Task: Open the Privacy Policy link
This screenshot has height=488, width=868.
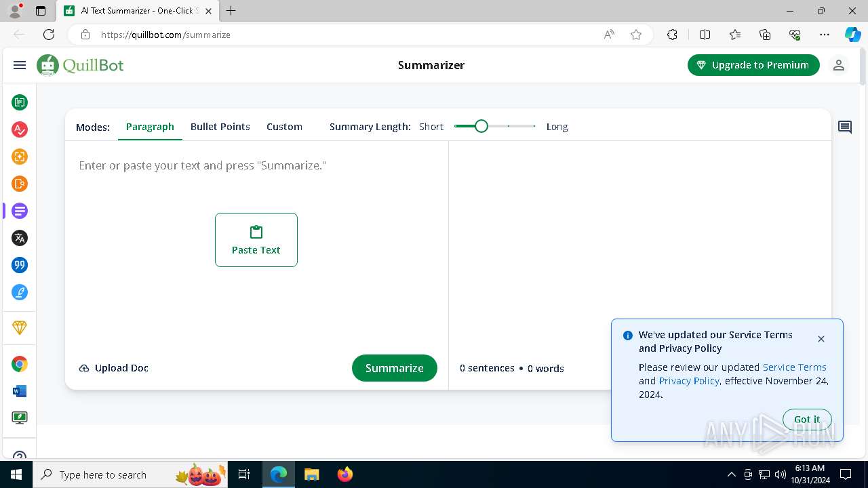Action: (689, 381)
